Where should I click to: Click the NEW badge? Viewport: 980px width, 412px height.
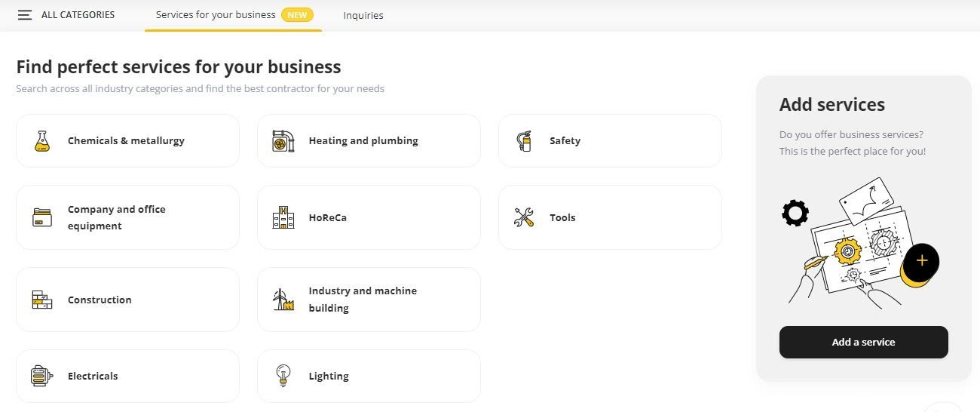click(x=297, y=15)
